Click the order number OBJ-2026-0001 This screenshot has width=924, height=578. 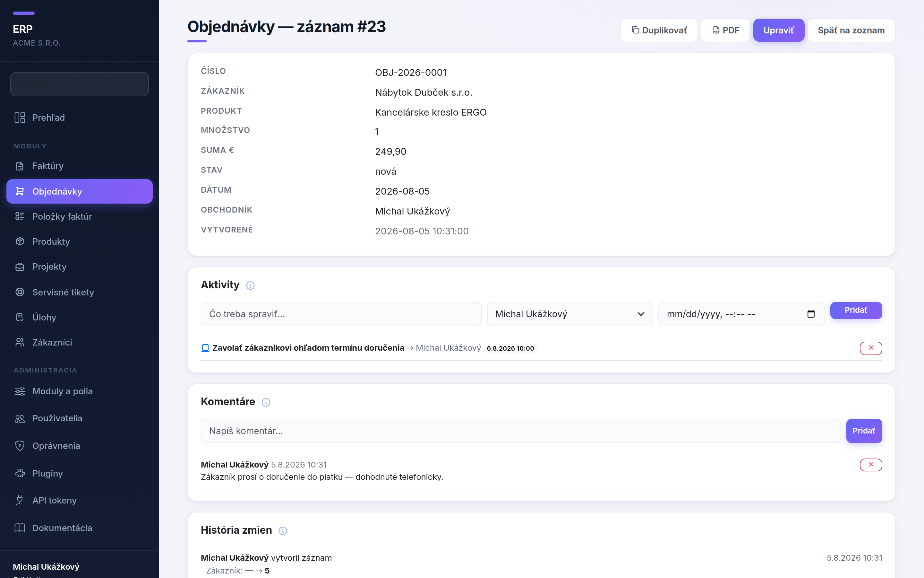pyautogui.click(x=411, y=73)
